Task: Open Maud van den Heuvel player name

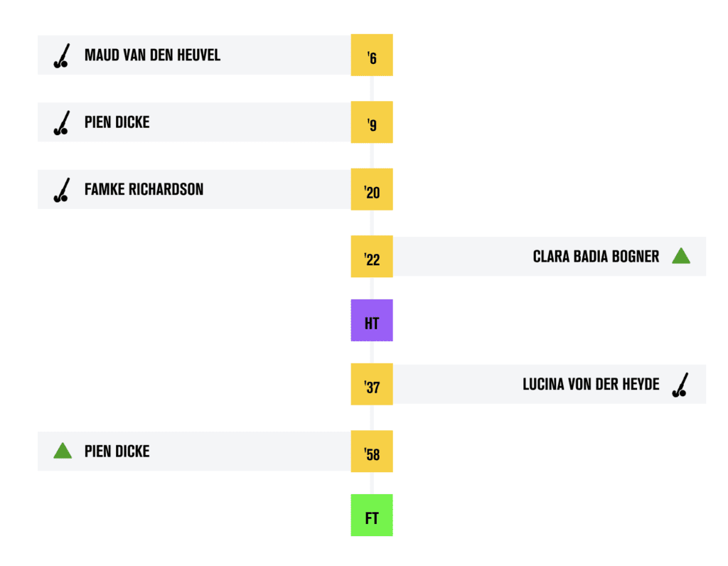Action: tap(152, 55)
